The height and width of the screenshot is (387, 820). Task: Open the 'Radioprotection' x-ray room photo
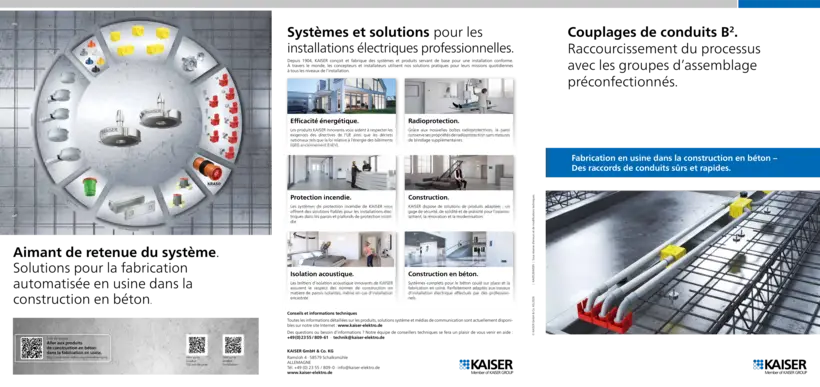click(x=459, y=96)
